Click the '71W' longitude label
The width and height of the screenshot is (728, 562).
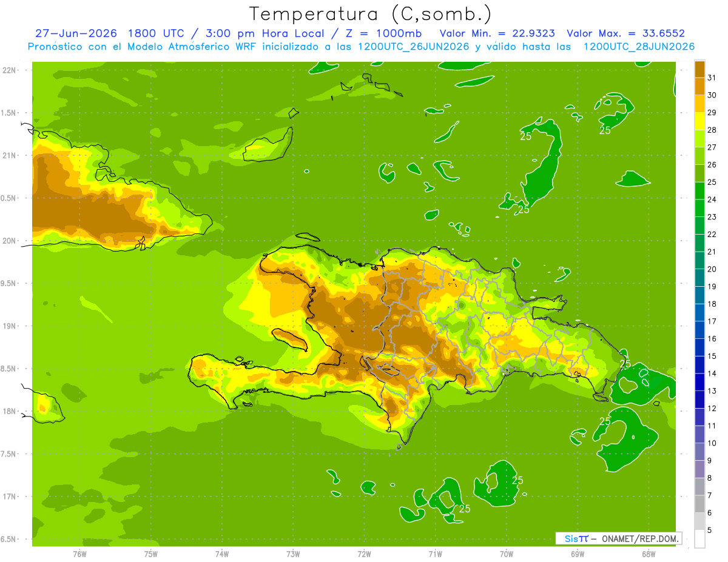coord(435,554)
